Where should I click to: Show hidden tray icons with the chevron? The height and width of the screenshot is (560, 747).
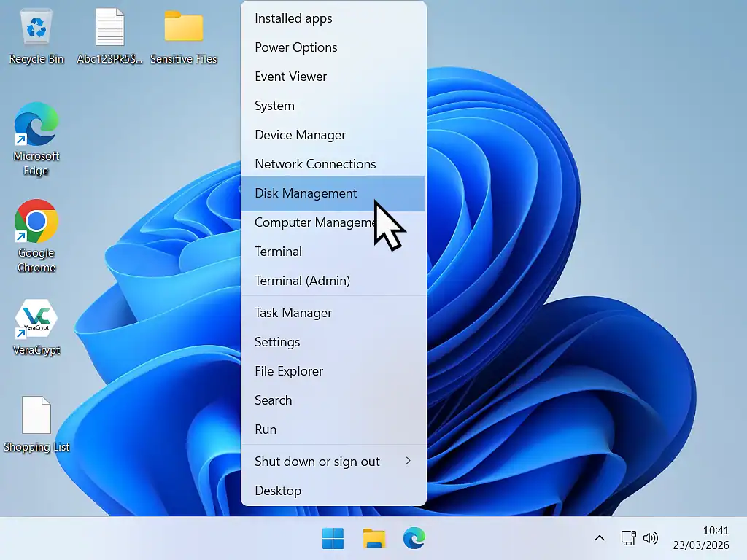[x=599, y=538]
